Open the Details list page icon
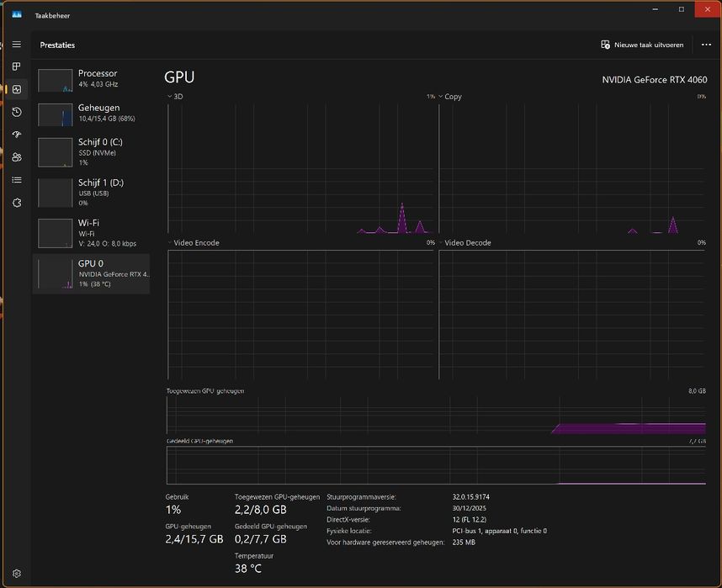This screenshot has width=722, height=588. (17, 180)
